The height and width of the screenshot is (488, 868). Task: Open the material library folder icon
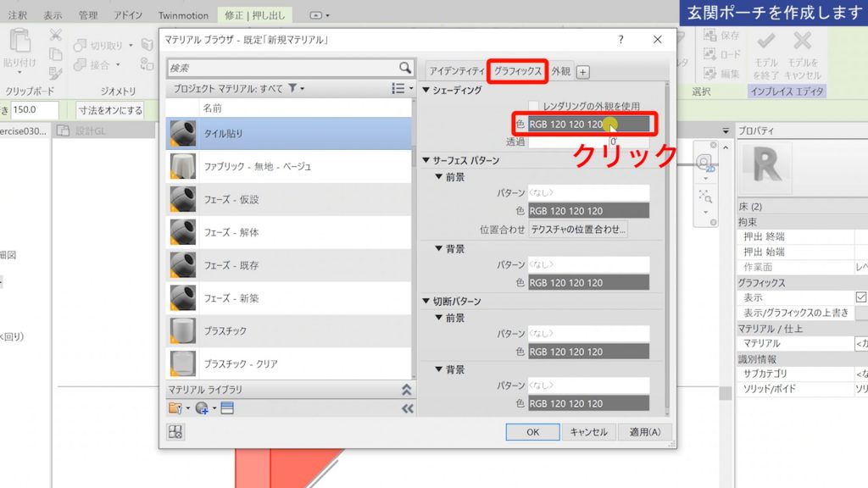point(175,408)
